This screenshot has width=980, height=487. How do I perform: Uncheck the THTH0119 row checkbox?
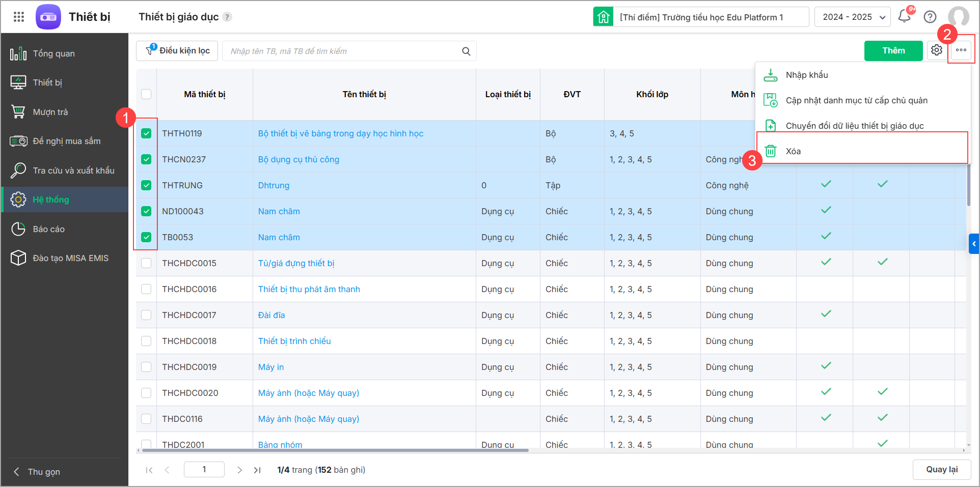(x=146, y=133)
